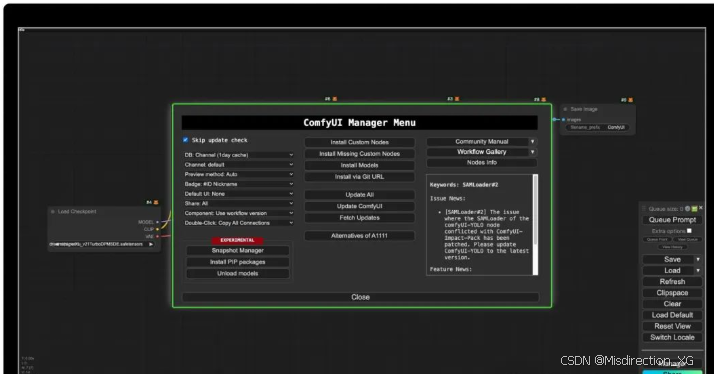Expand the Community Manual dropdown arrow
The height and width of the screenshot is (374, 714).
coord(532,142)
